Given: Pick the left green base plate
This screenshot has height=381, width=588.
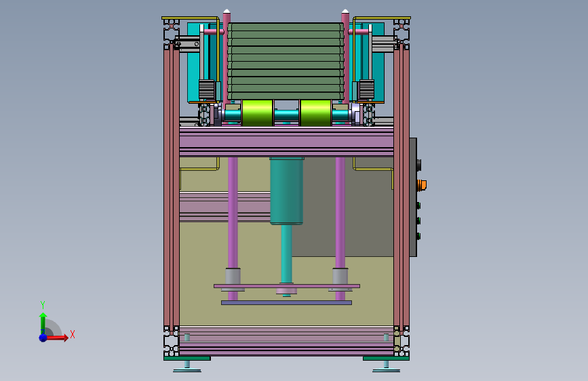Looking at the screenshot, I should click(x=187, y=358).
